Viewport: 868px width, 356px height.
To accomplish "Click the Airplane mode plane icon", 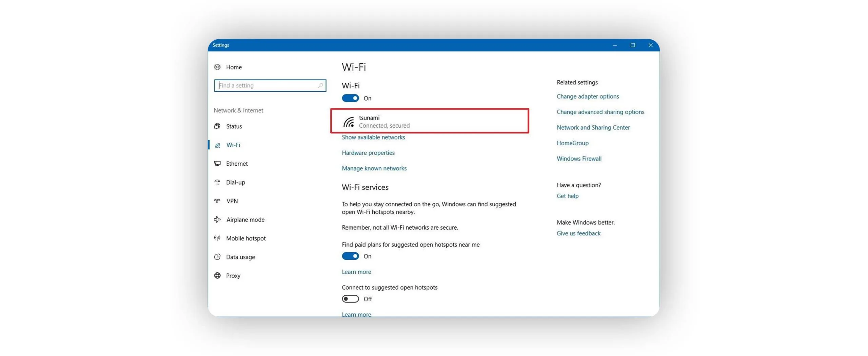I will pos(217,219).
